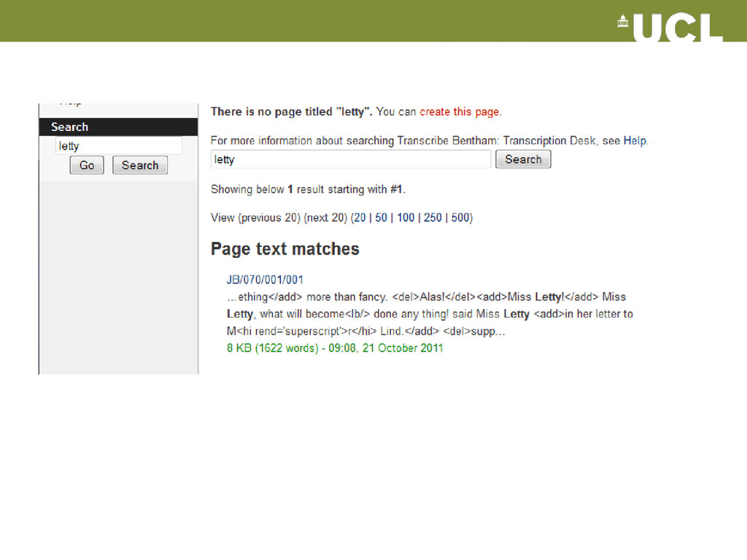Click the main Search button beside the field
This screenshot has width=747, height=560.
tap(523, 159)
